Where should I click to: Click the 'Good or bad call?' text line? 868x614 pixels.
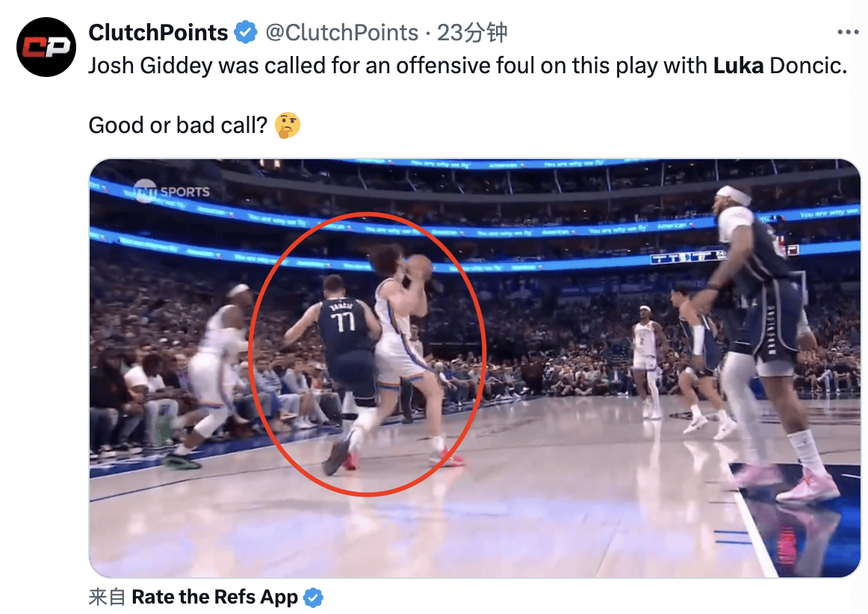[x=178, y=125]
